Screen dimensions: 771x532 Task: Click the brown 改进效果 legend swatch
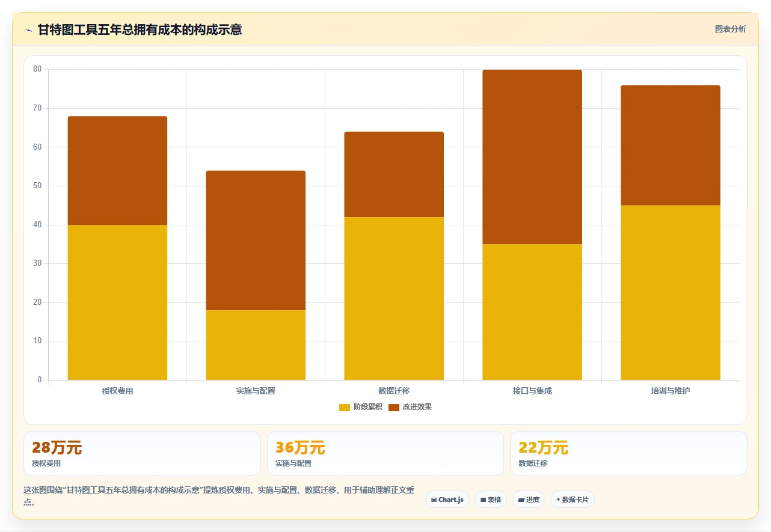(394, 408)
